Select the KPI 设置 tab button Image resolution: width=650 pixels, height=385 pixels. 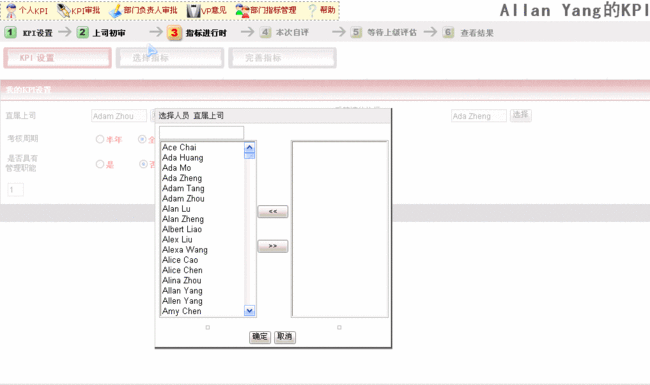58,58
